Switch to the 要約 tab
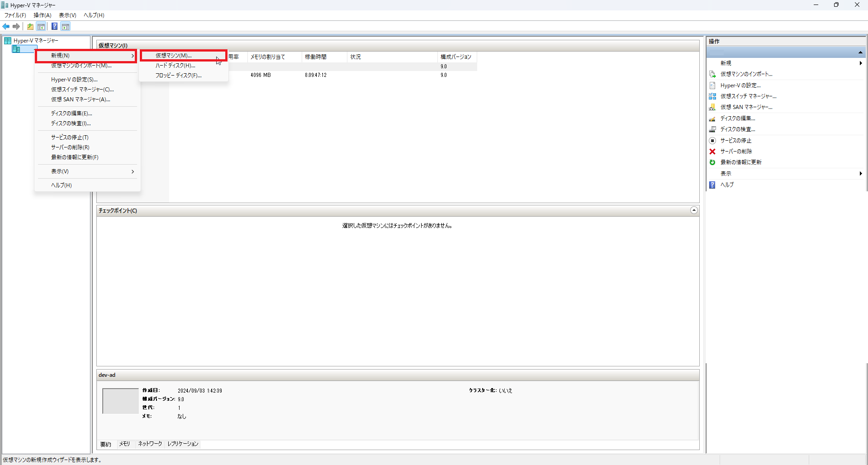 tap(106, 444)
